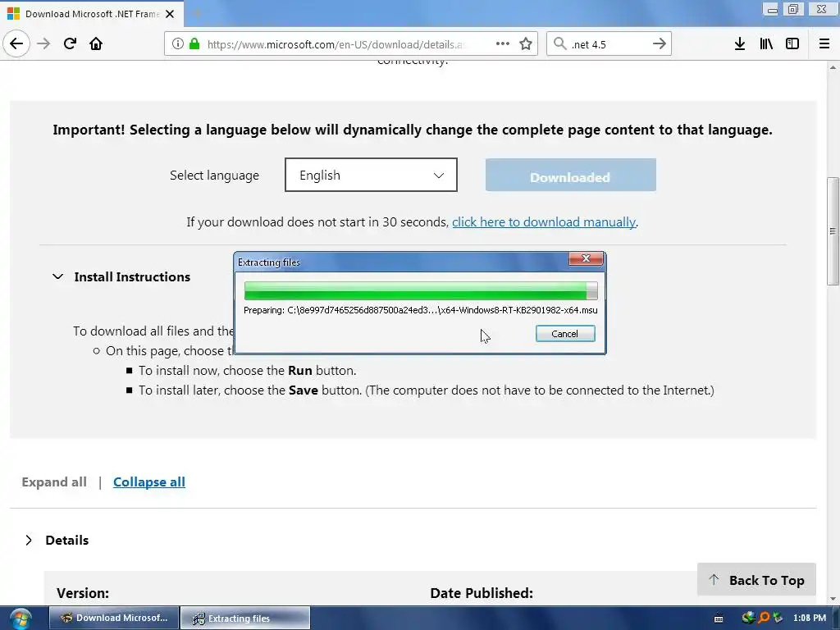Click the magnifier icon in the search box

[x=559, y=44]
